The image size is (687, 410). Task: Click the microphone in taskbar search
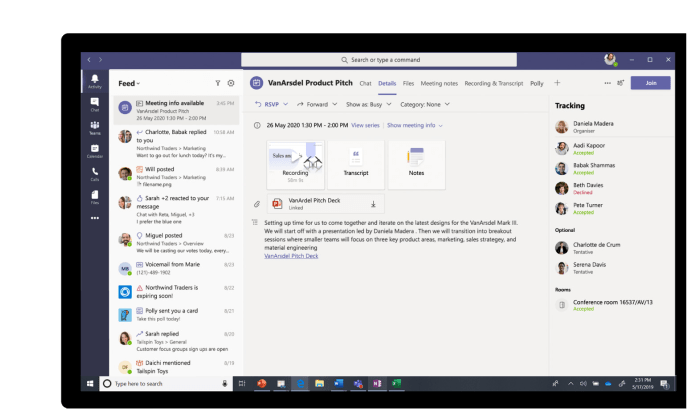click(224, 383)
